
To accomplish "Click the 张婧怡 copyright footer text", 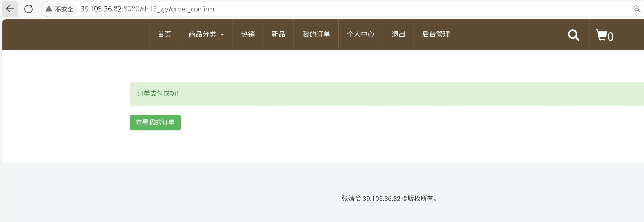I will [390, 199].
